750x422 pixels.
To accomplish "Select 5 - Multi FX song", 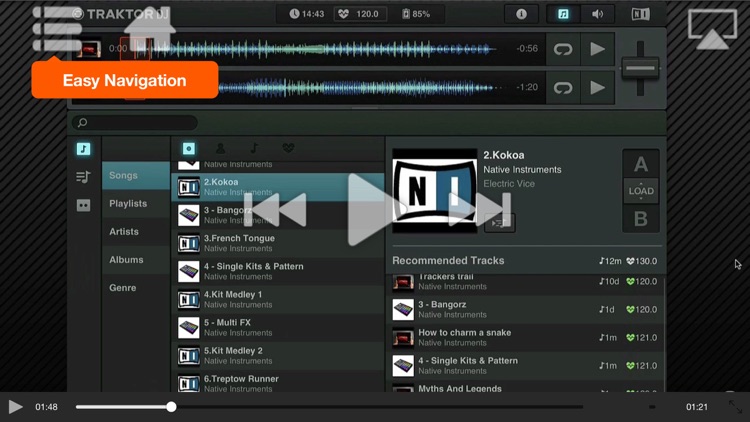I will coord(277,328).
